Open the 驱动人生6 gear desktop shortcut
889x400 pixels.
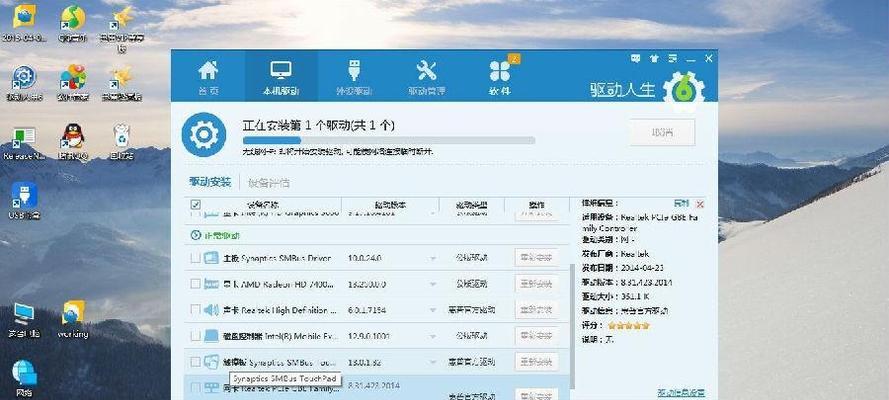pyautogui.click(x=24, y=83)
